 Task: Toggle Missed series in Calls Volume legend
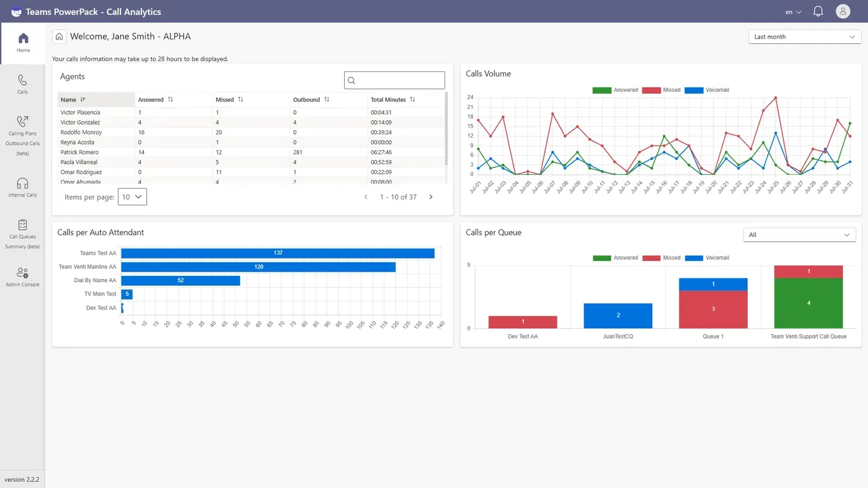pos(661,90)
